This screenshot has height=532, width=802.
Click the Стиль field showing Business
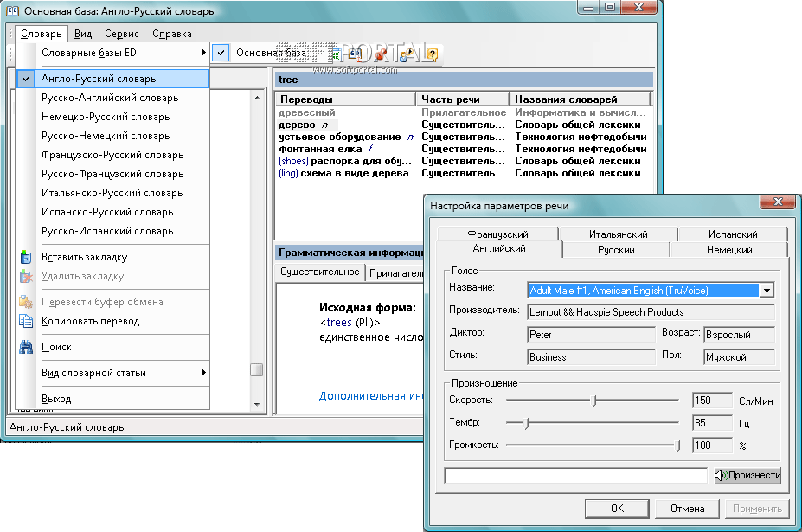[x=591, y=357]
